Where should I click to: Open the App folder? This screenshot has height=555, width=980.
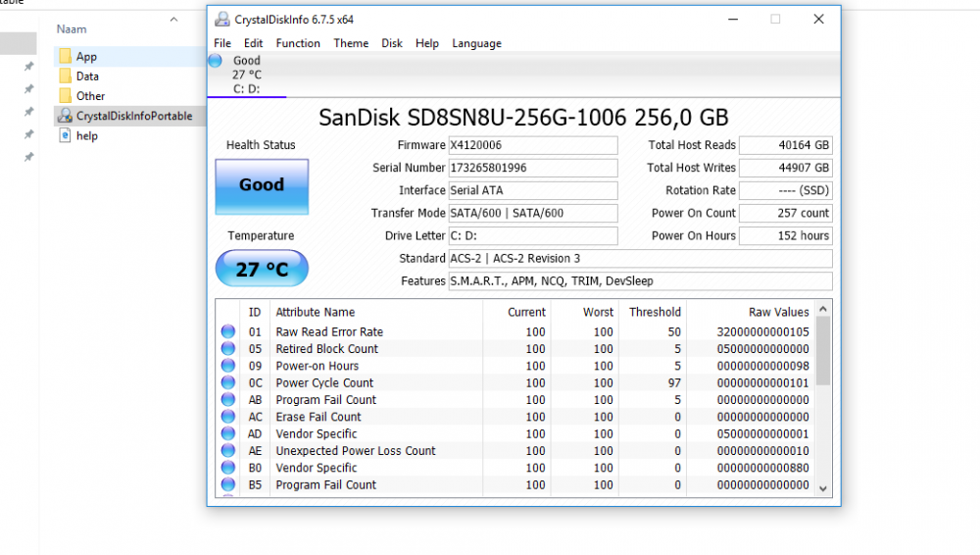click(86, 57)
